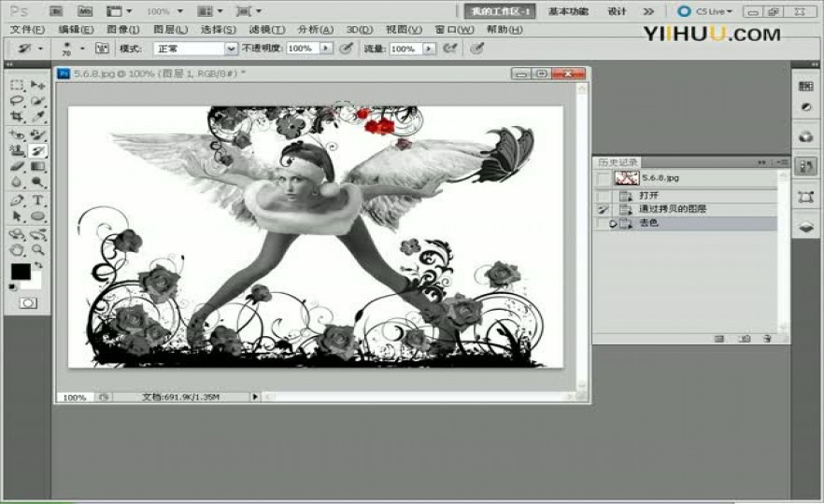Open the 图层(L) menu
Screen dimensions: 824x504
[170, 30]
